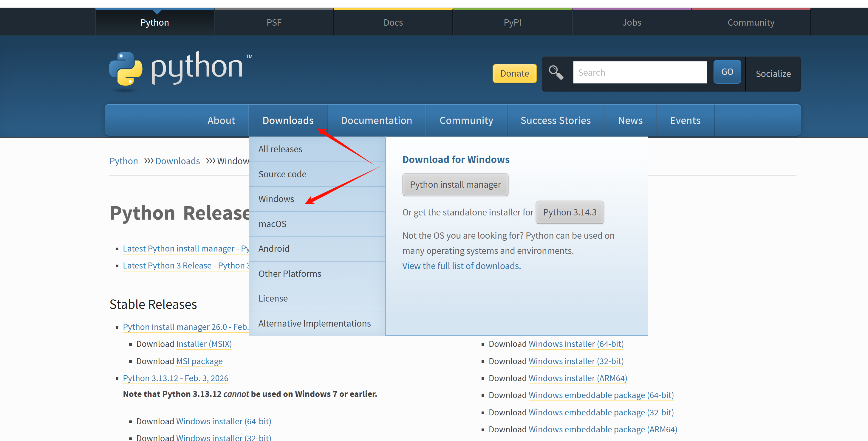Select macOS in Downloads submenu
This screenshot has width=868, height=441.
(x=272, y=224)
